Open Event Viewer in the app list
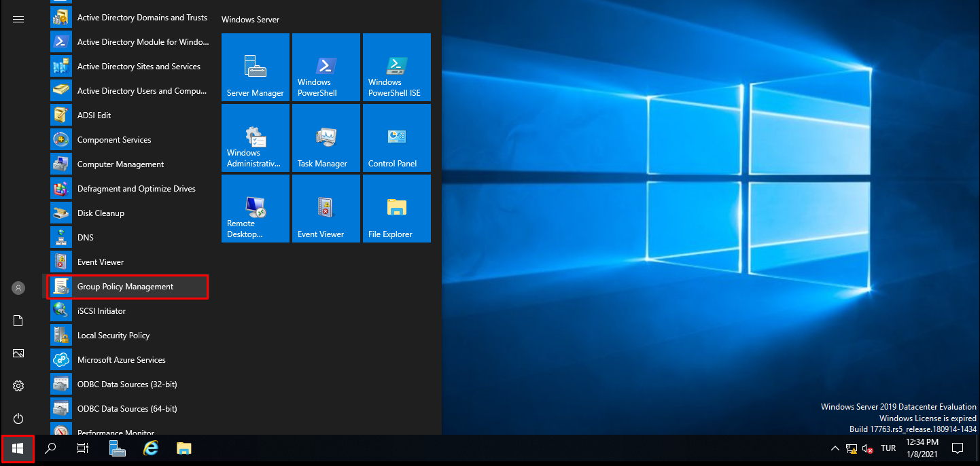 coord(128,262)
